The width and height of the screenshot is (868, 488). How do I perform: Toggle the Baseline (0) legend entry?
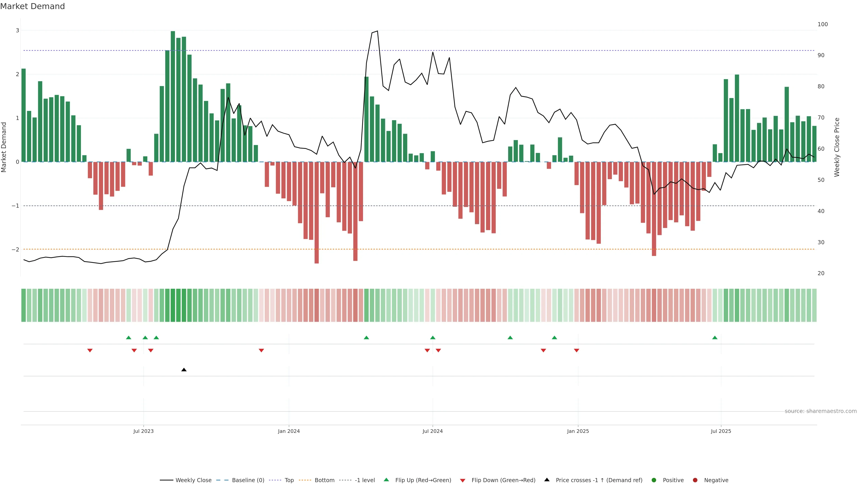[x=248, y=480]
